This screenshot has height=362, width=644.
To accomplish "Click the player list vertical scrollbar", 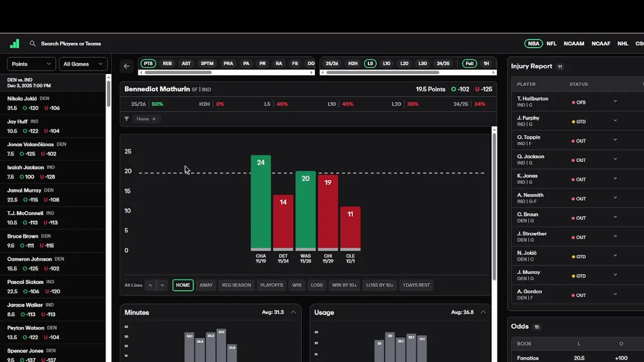I will 108,93.
